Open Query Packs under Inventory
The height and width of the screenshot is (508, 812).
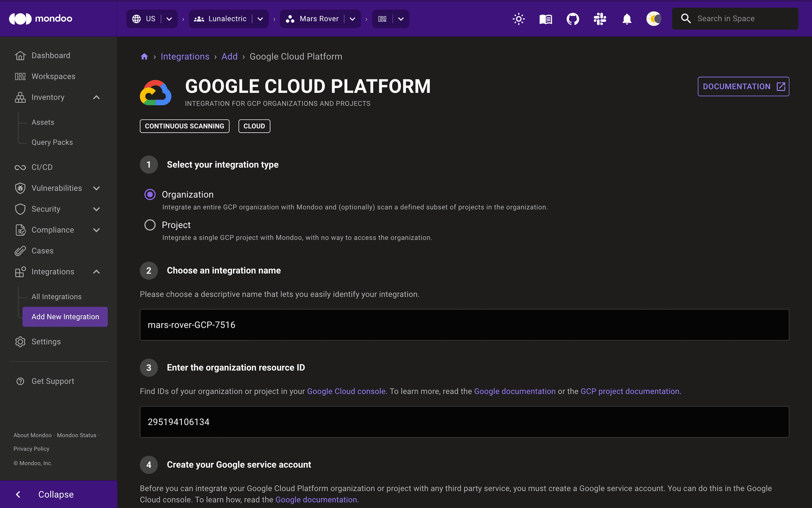tap(52, 142)
